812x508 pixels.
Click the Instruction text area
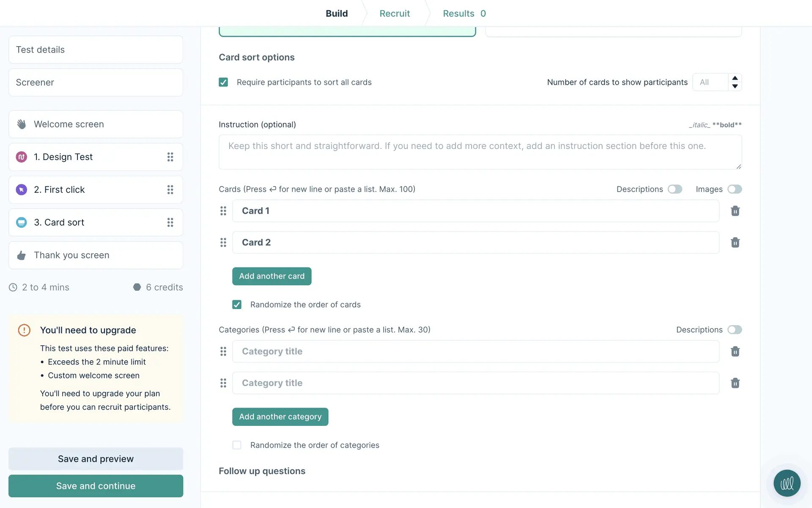coord(480,152)
